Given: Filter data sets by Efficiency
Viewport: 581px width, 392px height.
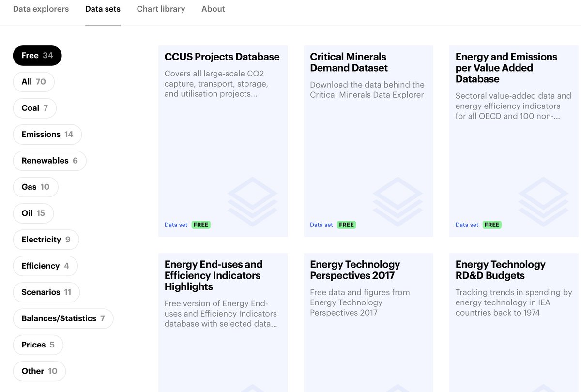Looking at the screenshot, I should pos(45,266).
